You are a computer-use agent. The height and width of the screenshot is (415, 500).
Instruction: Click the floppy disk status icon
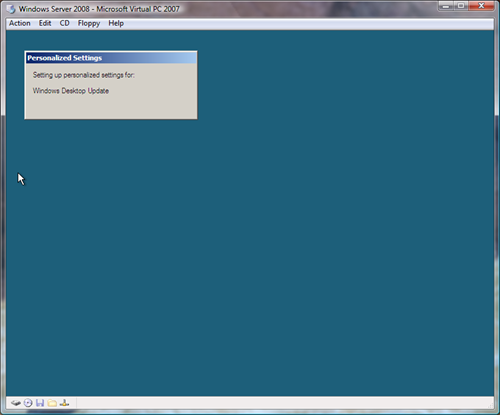tap(40, 403)
